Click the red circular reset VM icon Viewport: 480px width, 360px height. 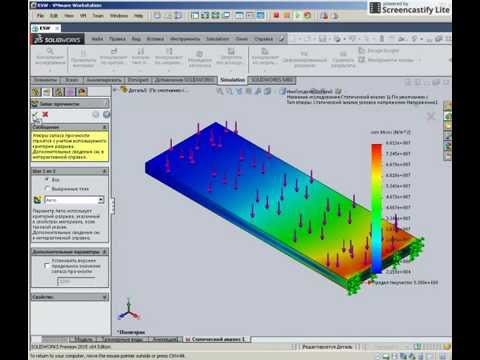[x=307, y=15]
